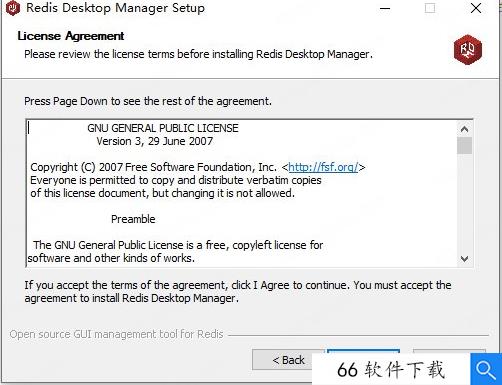Click the license box scroll-up arrow

[464, 129]
